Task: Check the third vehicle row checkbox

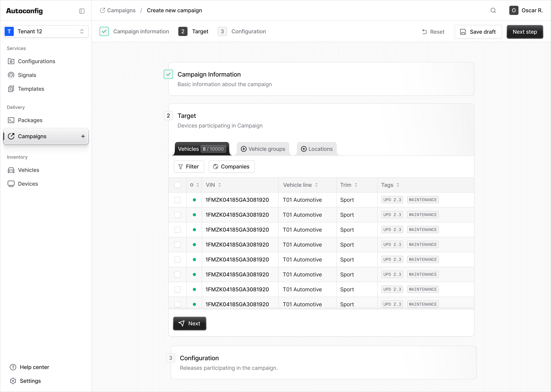Action: (178, 230)
